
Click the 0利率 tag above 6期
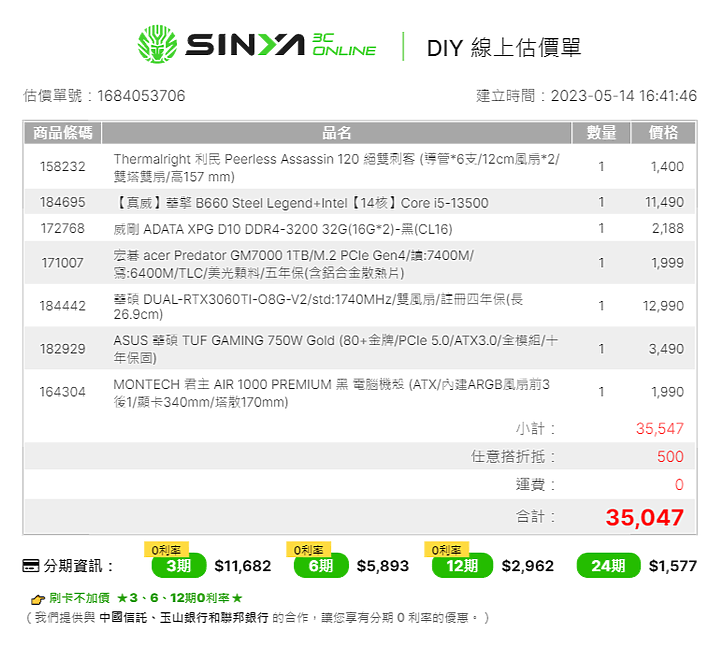tap(309, 549)
